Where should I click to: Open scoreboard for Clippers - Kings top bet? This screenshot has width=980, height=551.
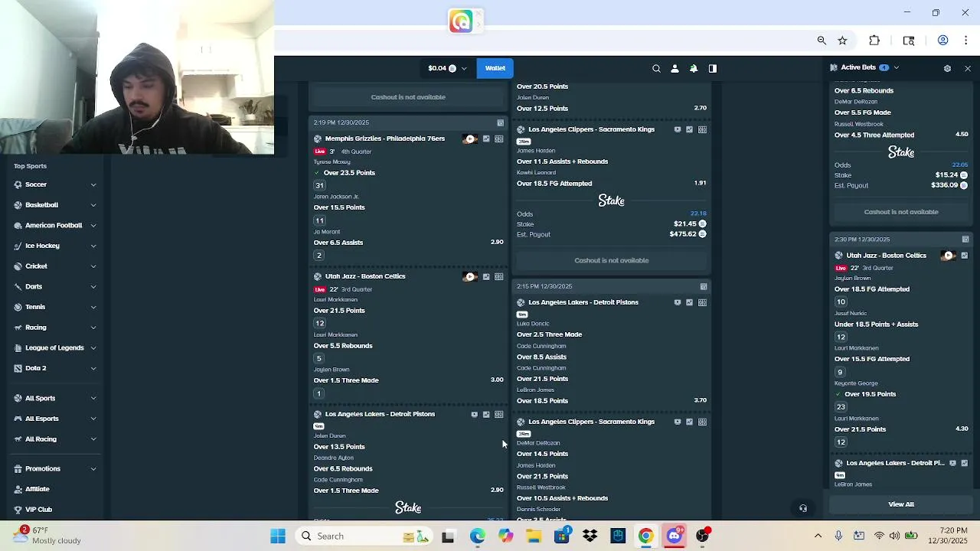tap(702, 129)
